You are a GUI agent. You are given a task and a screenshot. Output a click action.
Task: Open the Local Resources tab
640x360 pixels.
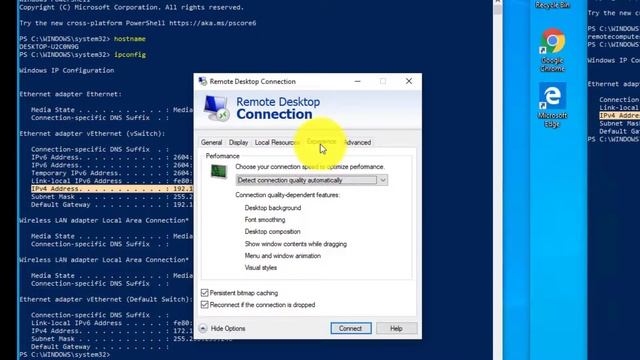(277, 142)
